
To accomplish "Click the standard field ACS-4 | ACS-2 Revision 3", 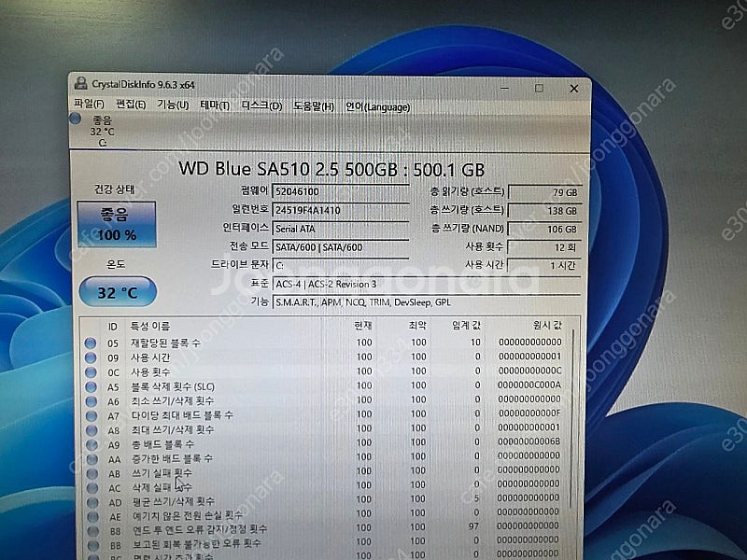I will tap(427, 285).
